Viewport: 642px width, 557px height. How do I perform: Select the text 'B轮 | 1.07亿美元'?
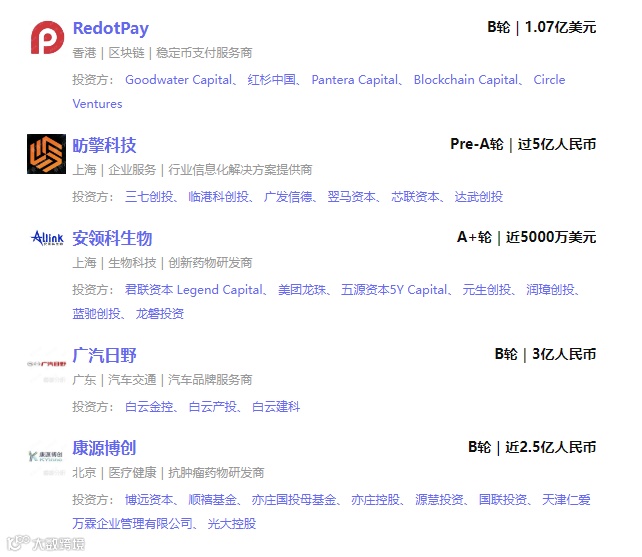pos(542,27)
